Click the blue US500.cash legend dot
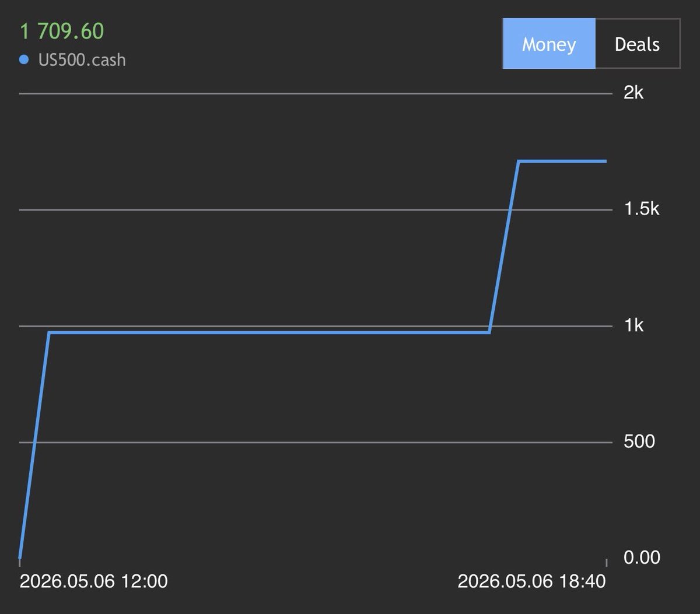Screen dimensions: 700x614 pos(24,59)
